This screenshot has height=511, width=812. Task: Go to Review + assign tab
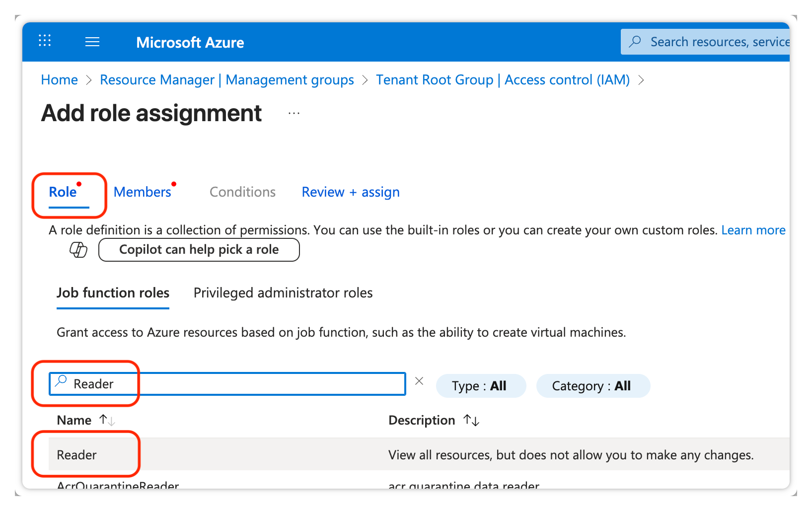(x=351, y=192)
